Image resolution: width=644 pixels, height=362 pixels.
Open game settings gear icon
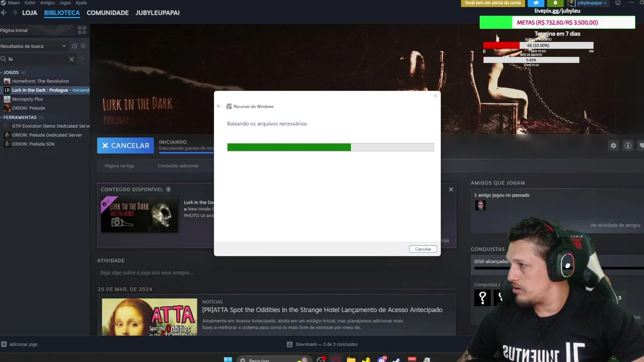613,145
